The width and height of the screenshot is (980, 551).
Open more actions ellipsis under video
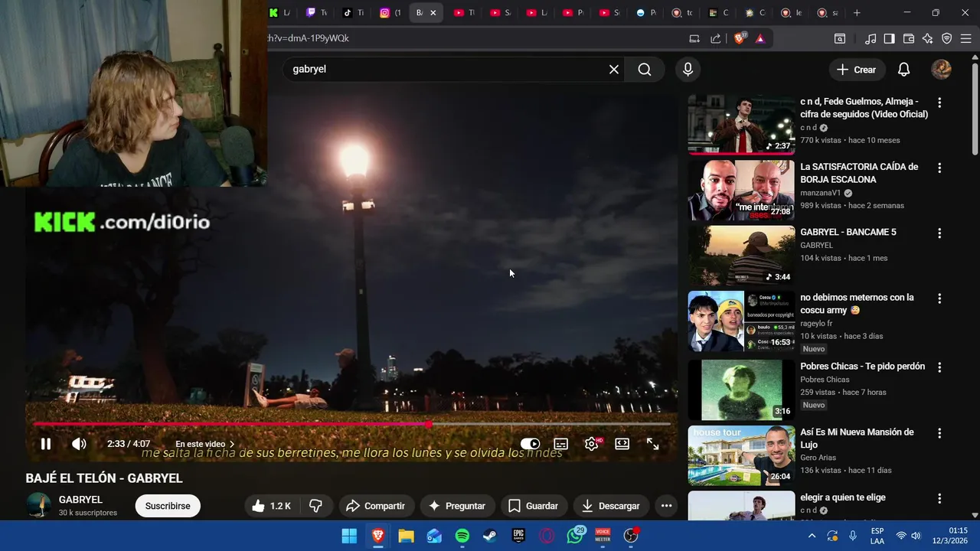coord(666,506)
